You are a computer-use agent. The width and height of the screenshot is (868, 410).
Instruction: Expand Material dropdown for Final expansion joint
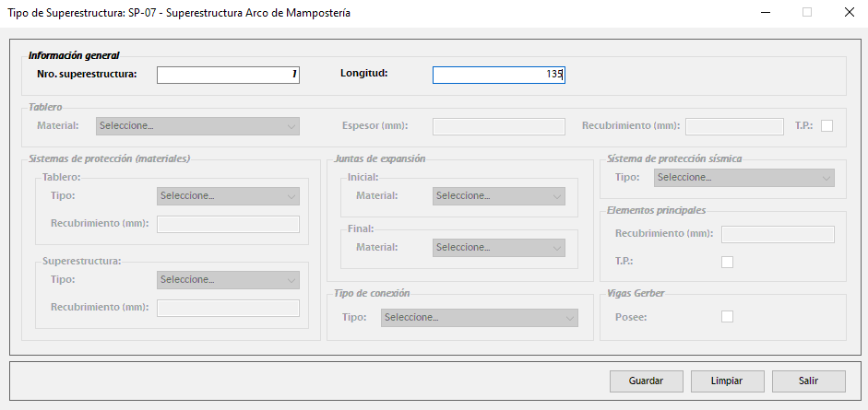[x=498, y=248]
